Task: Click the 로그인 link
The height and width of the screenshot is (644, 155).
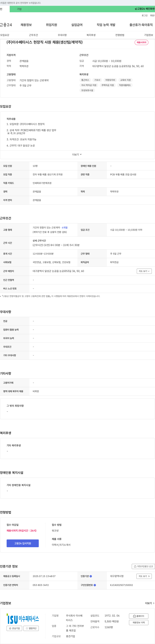Action: tap(145, 15)
